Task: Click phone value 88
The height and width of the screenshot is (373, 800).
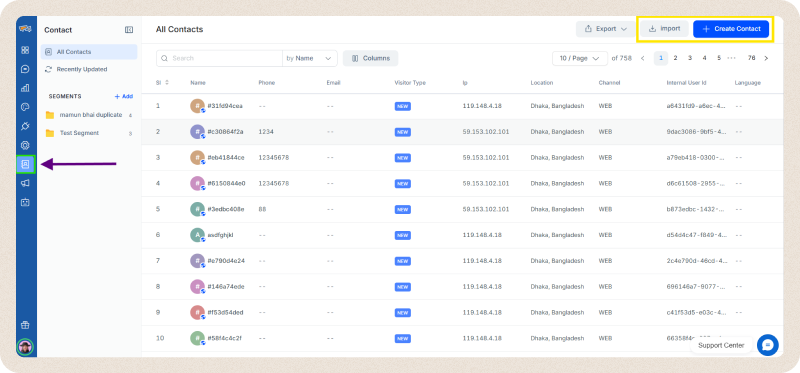Action: pyautogui.click(x=262, y=209)
